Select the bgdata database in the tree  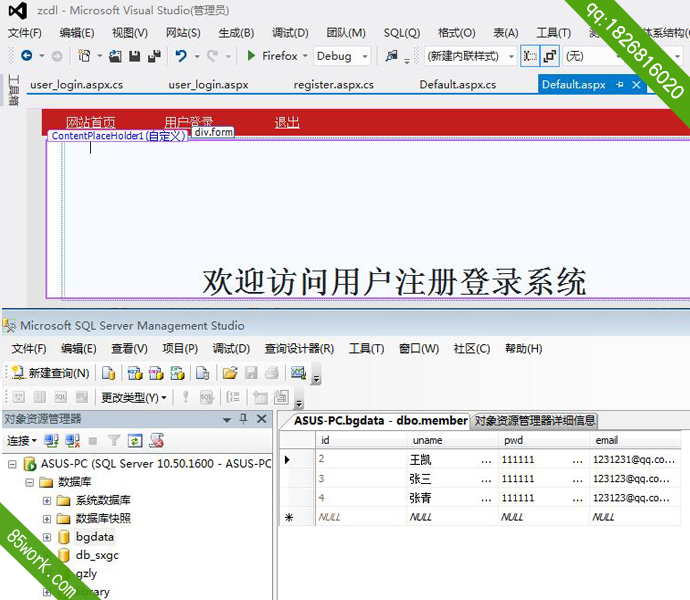pos(95,537)
